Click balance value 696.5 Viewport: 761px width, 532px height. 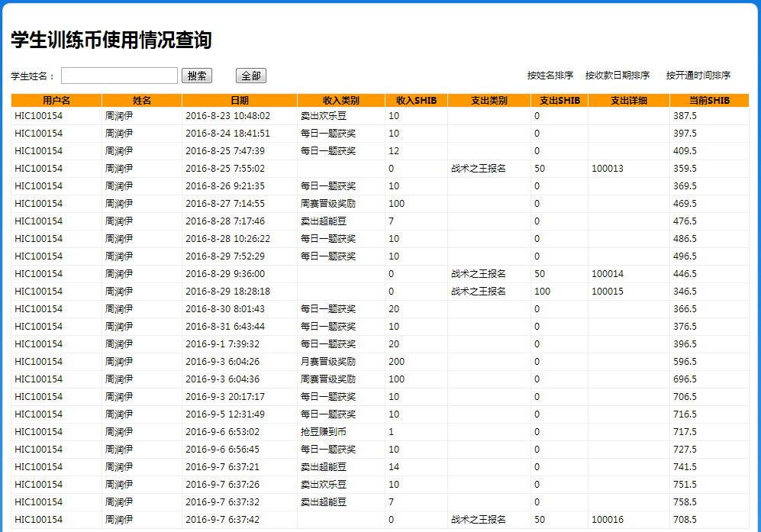tap(685, 379)
